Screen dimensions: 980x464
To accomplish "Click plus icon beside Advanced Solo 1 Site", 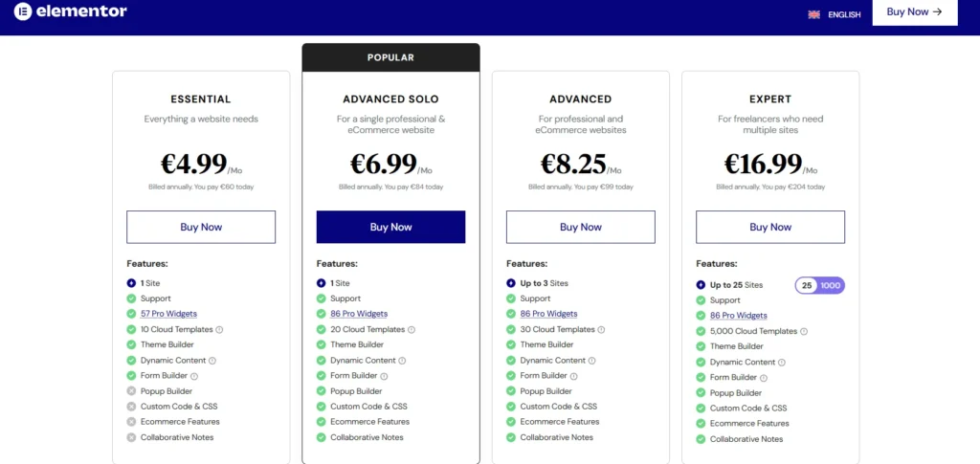I will tap(322, 283).
